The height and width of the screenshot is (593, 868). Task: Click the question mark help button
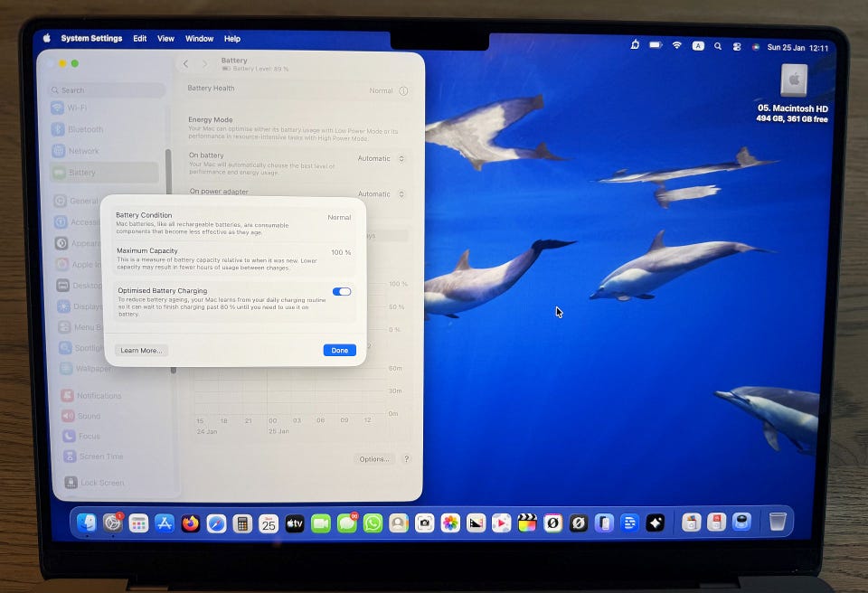[406, 459]
